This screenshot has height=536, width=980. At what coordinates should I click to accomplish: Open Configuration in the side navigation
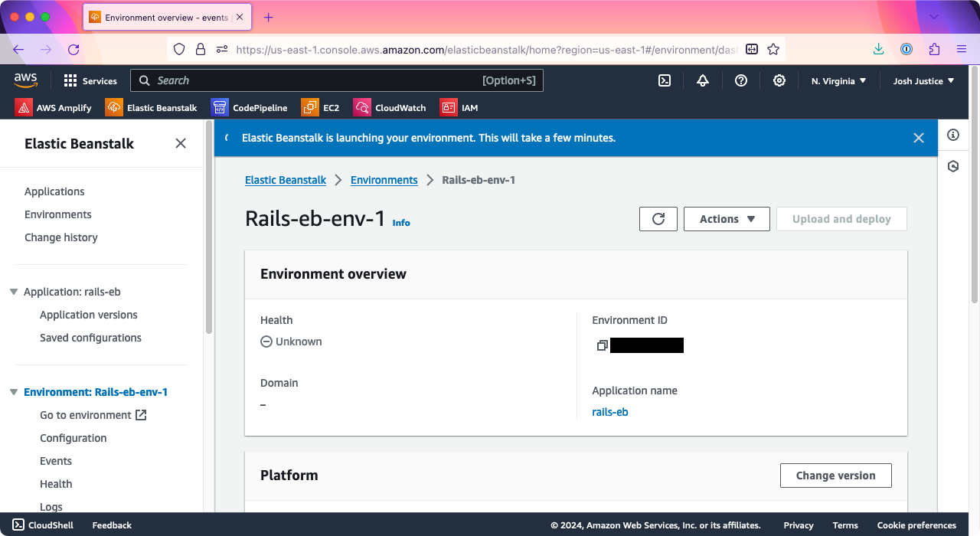tap(73, 438)
